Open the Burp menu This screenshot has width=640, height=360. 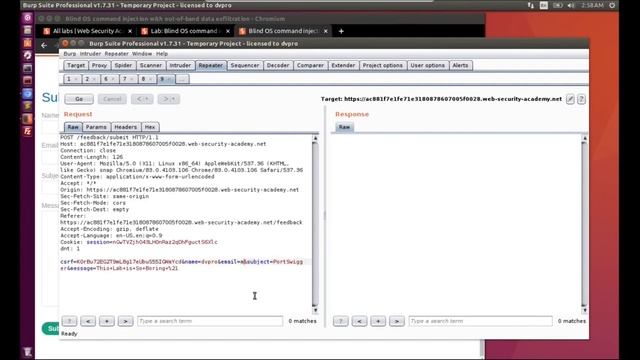click(69, 54)
